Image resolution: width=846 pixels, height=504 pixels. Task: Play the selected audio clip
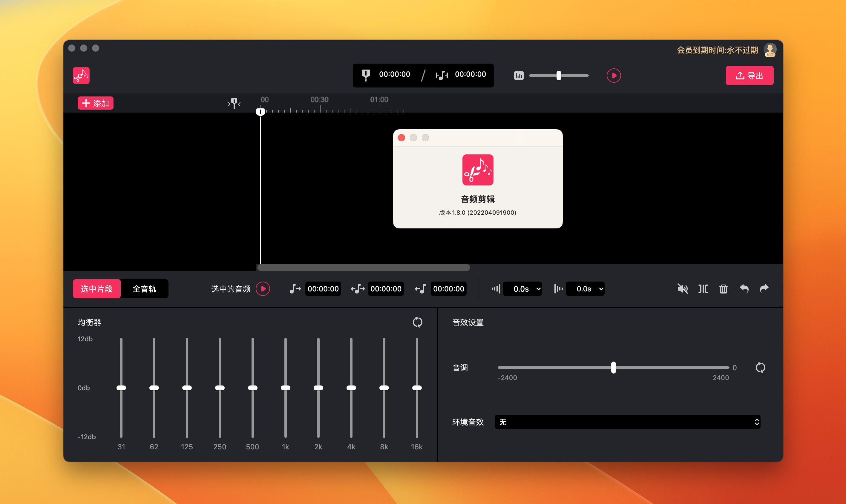pos(263,289)
